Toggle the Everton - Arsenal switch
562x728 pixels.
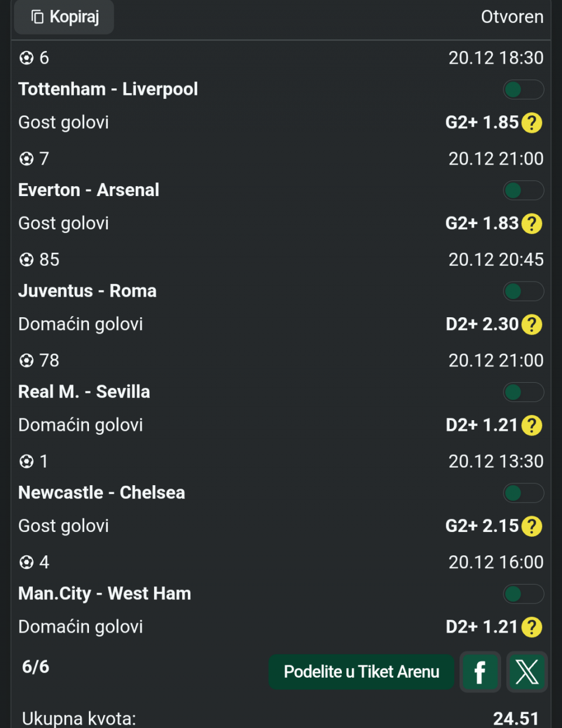(x=523, y=190)
